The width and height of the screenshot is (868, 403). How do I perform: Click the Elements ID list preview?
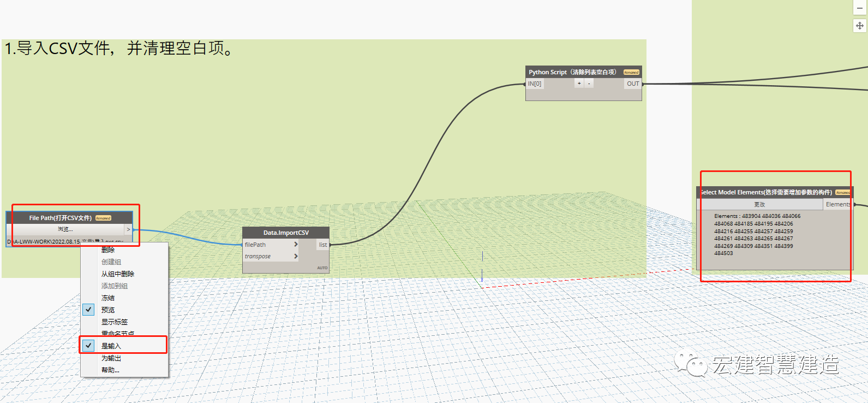click(757, 235)
